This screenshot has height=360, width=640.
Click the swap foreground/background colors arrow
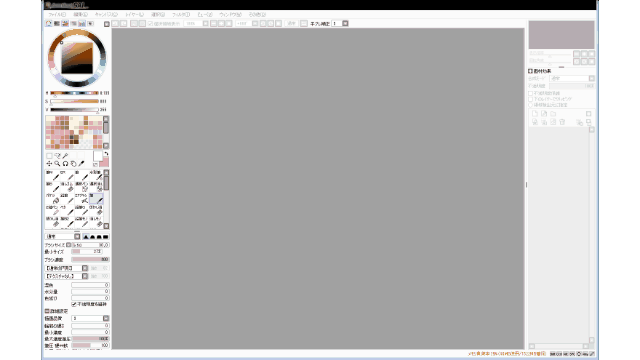106,154
